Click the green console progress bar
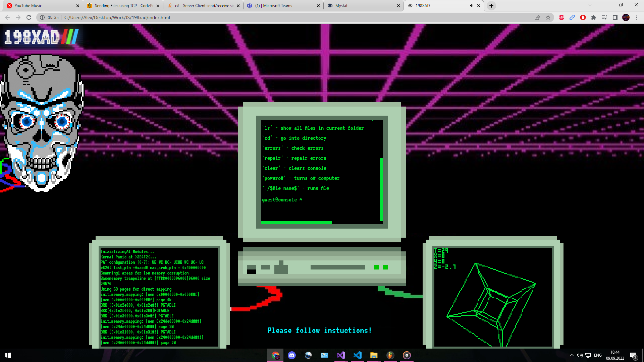644x362 pixels. 297,223
